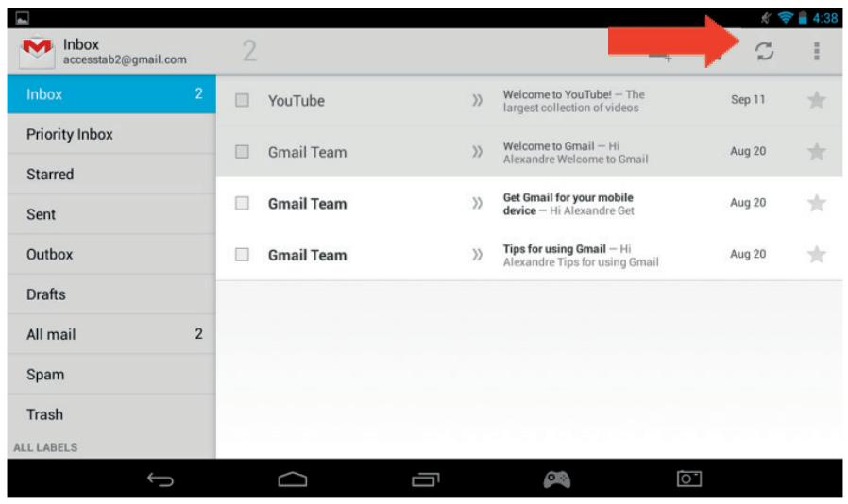848x504 pixels.
Task: Open the three-dot overflow menu
Action: click(x=816, y=51)
